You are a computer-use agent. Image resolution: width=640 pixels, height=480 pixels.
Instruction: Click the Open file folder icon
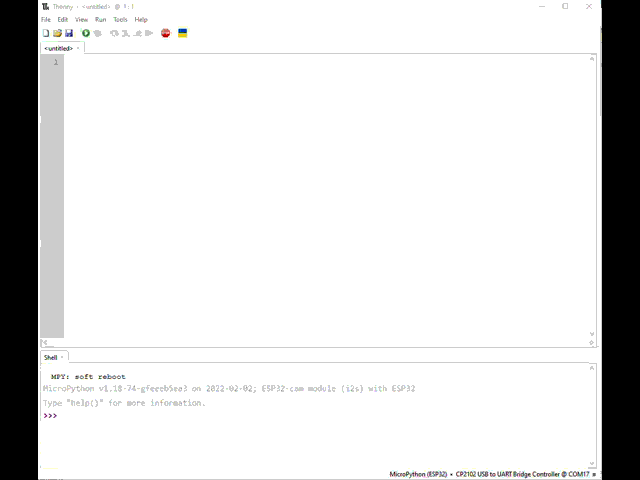click(x=57, y=33)
